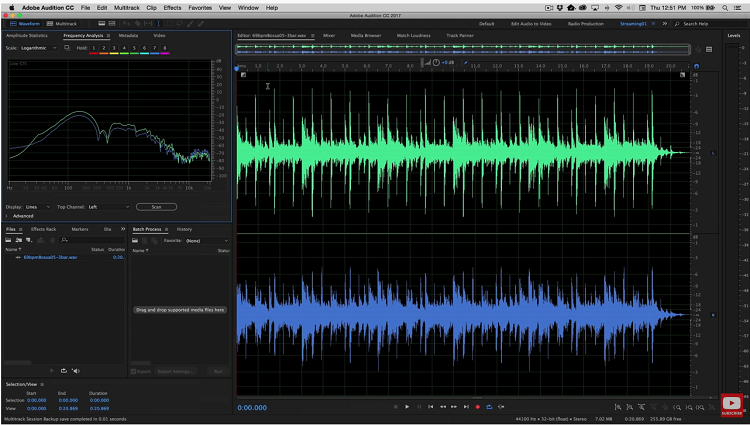Toggle Hold button 7

pos(154,48)
